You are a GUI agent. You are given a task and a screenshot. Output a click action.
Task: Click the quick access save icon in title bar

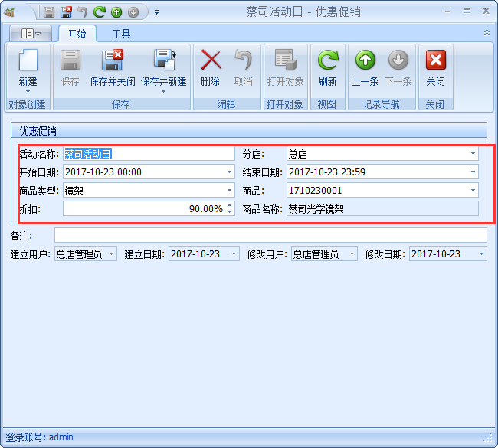pos(49,12)
